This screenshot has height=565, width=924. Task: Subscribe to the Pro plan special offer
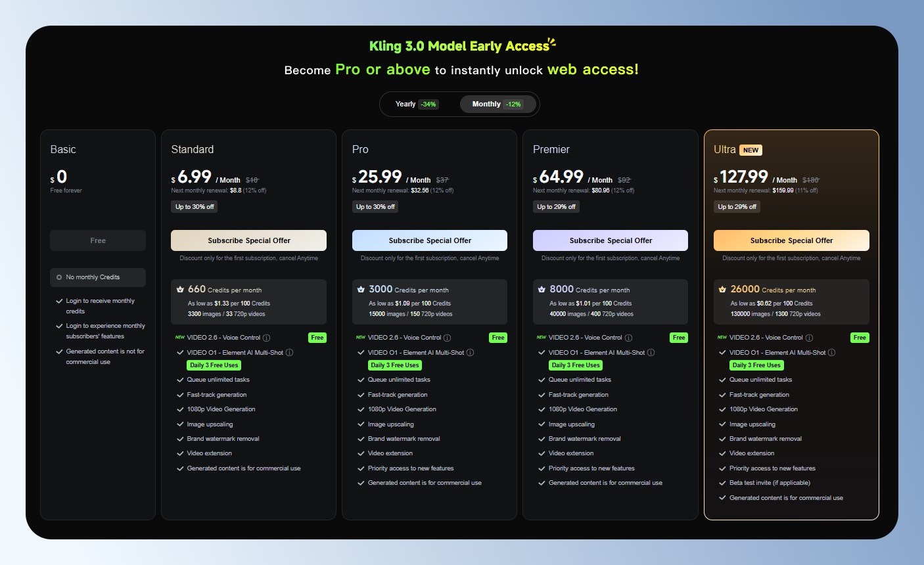[x=429, y=240]
